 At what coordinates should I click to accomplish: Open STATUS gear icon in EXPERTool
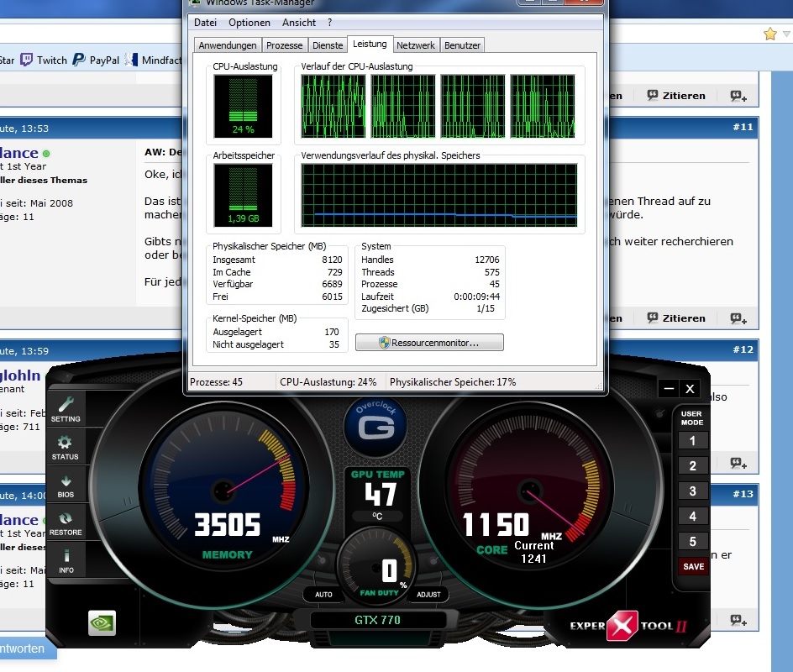(x=66, y=447)
